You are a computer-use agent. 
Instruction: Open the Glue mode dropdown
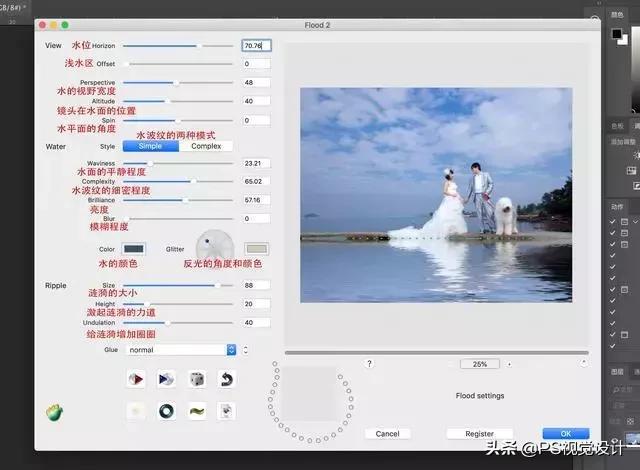[x=181, y=350]
